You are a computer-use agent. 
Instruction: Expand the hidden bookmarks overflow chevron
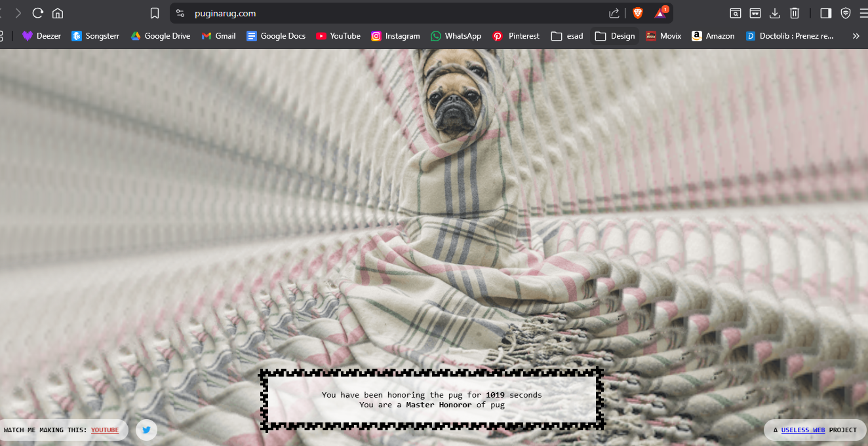point(856,36)
